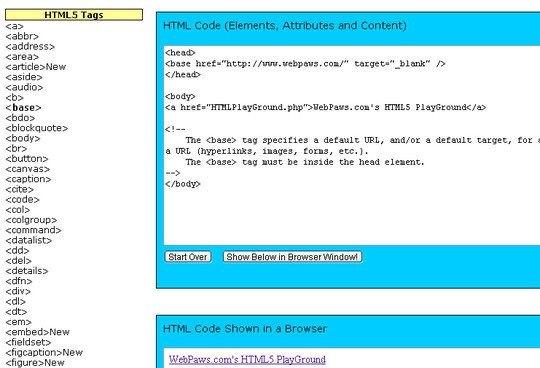Click inside the HTML code text area
Screen dimensions: 540x368
pyautogui.click(x=352, y=145)
